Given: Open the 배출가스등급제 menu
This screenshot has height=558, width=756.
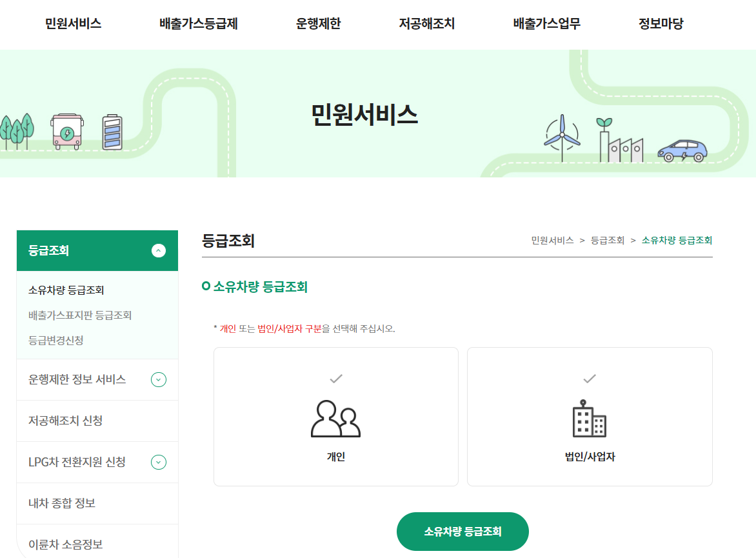Looking at the screenshot, I should point(197,23).
